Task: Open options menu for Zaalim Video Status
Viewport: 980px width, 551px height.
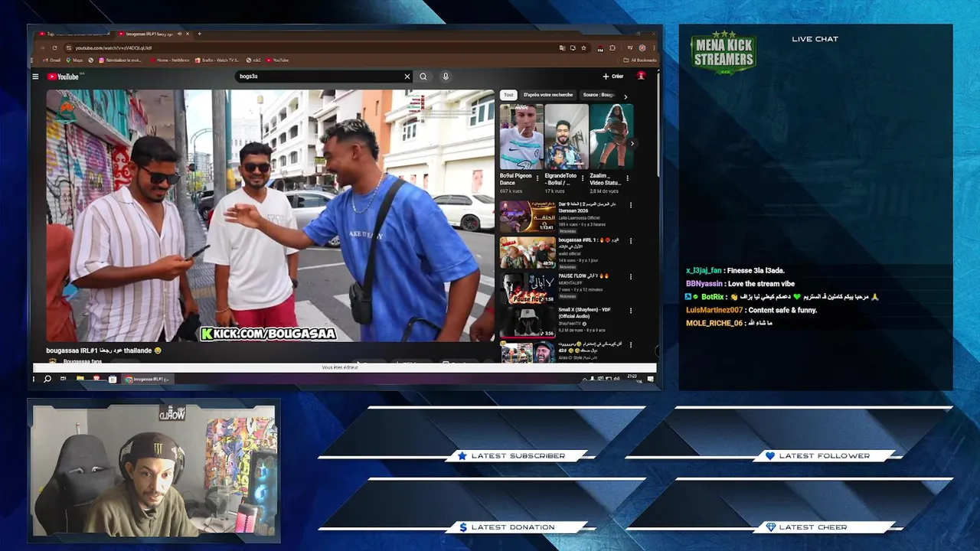Action: (627, 178)
